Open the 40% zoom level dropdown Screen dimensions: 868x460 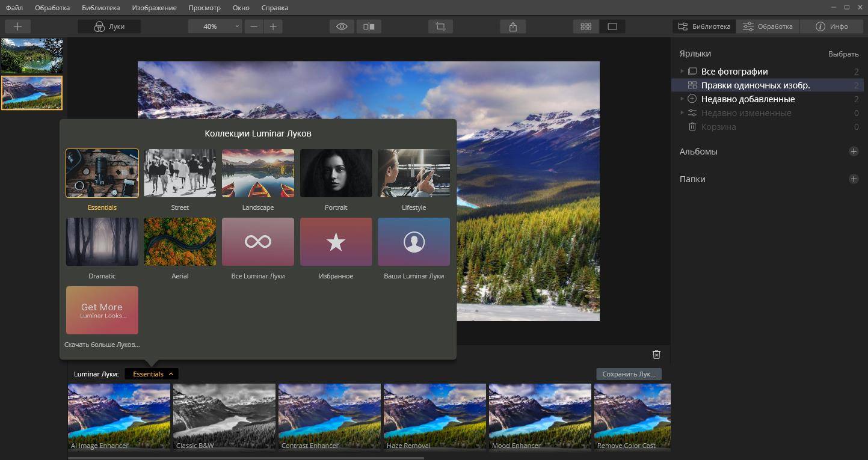[x=215, y=26]
